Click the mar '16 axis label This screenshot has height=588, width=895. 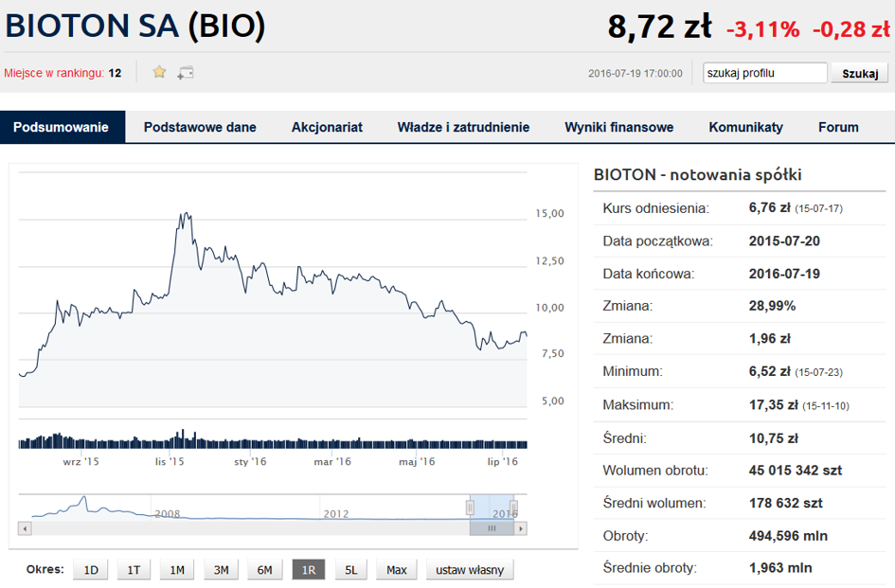(332, 461)
